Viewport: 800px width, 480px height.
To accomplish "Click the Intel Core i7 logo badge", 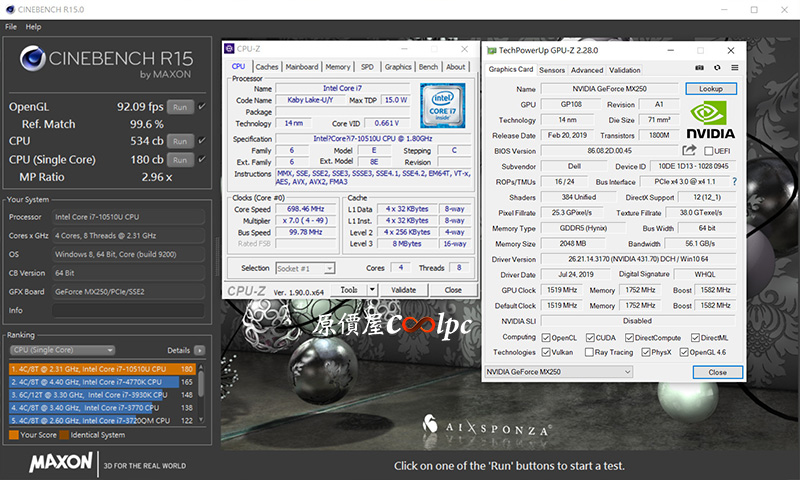I will pos(442,105).
